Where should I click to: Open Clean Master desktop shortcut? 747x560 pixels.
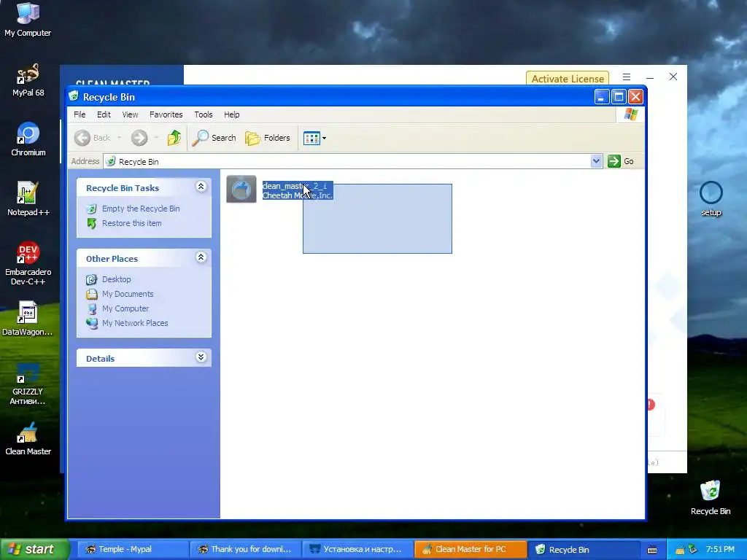[x=28, y=438]
